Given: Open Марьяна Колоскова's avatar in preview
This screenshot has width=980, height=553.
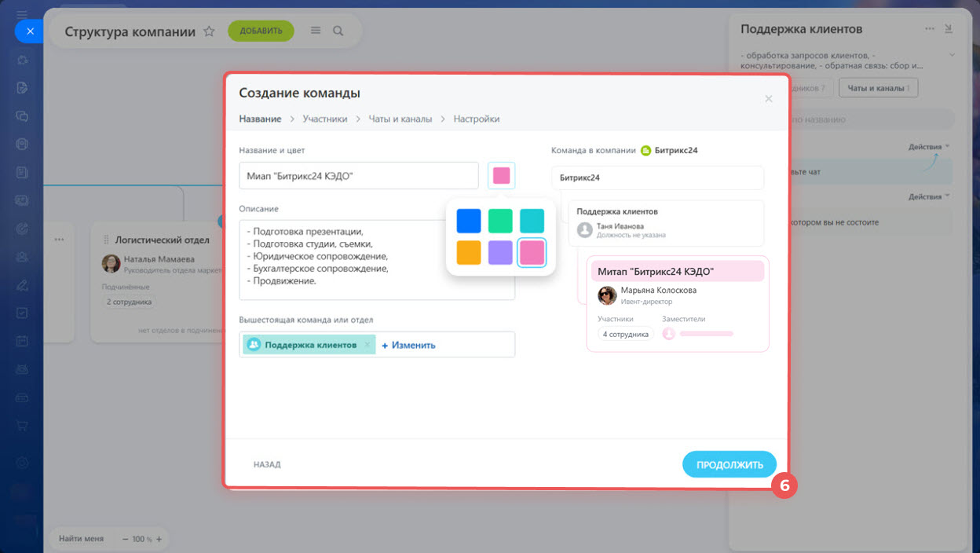Looking at the screenshot, I should coord(607,295).
